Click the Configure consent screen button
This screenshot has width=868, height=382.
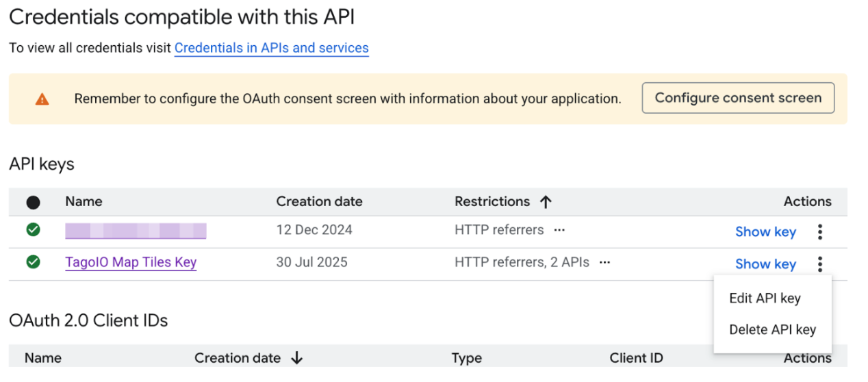738,98
